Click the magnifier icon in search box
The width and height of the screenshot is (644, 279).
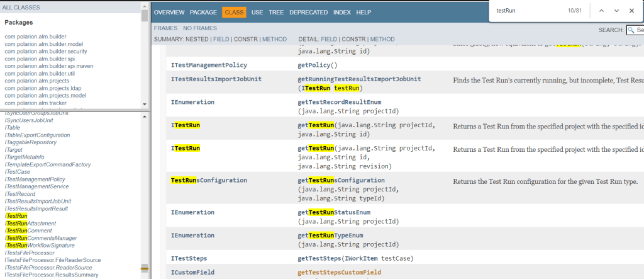point(631,30)
